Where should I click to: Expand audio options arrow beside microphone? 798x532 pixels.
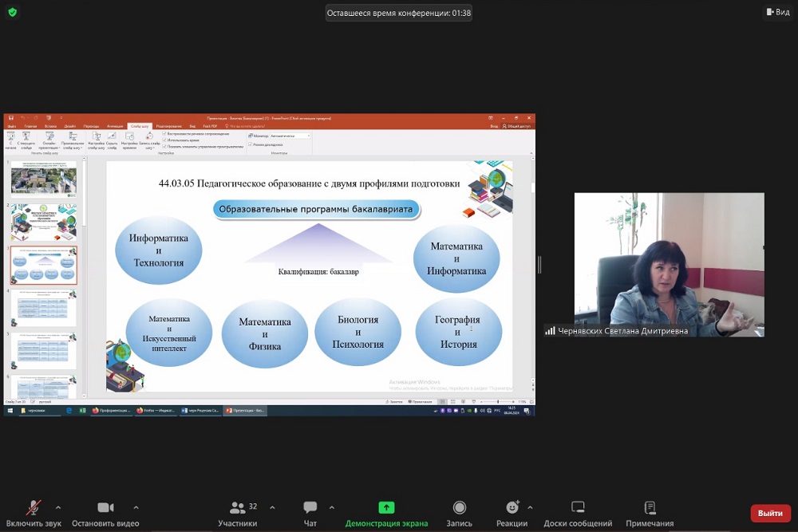58,507
